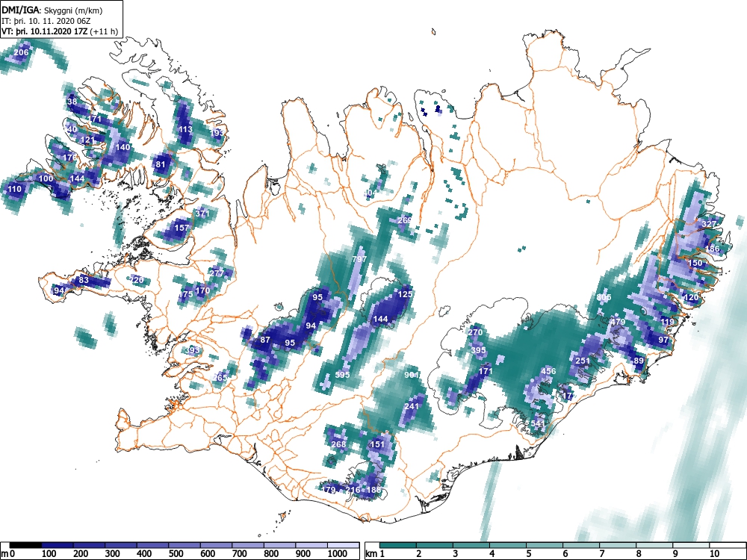The image size is (747, 560).
Task: Click the visibility value 110 at the western tip
Action: click(x=14, y=189)
